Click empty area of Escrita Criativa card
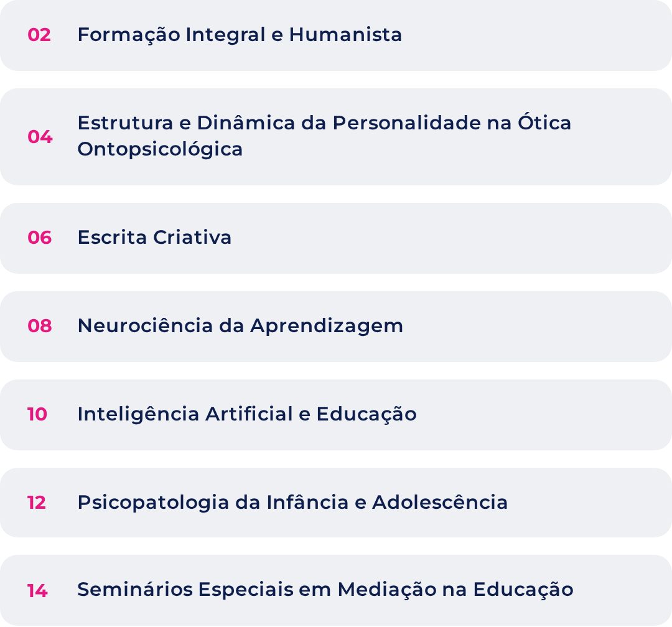This screenshot has height=627, width=672. click(450, 238)
